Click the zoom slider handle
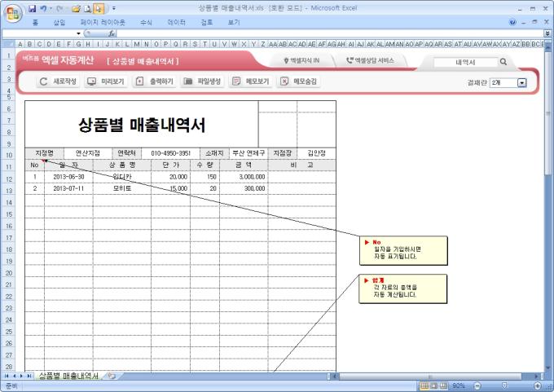Image resolution: width=554 pixels, height=392 pixels. 504,385
